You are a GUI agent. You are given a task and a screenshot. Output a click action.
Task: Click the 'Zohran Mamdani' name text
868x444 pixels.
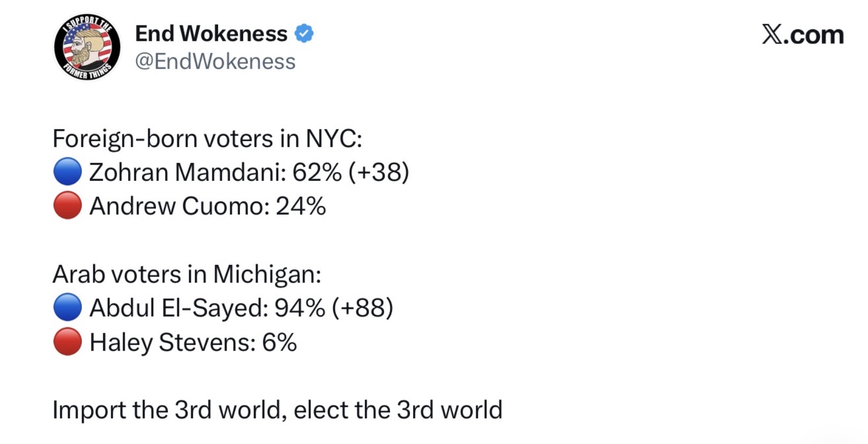click(186, 173)
